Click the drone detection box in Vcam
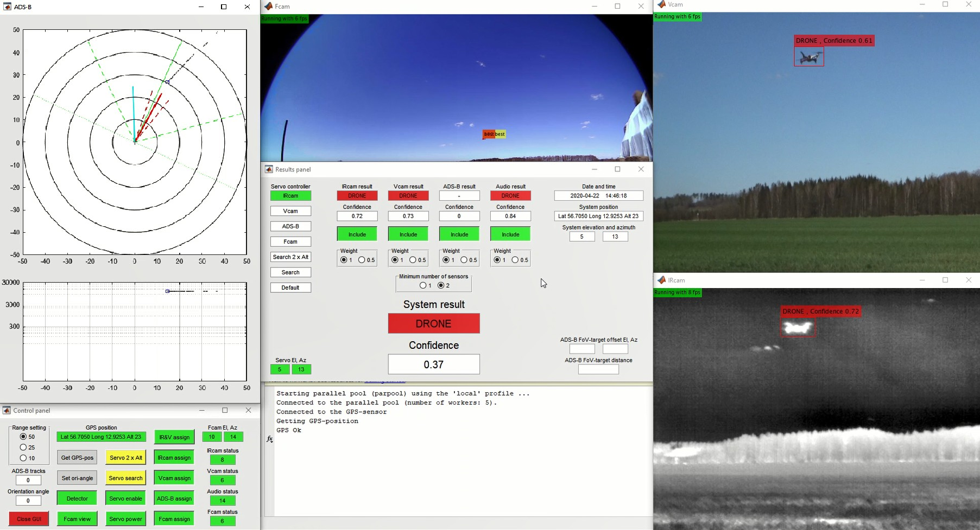The height and width of the screenshot is (530, 980). [809, 57]
